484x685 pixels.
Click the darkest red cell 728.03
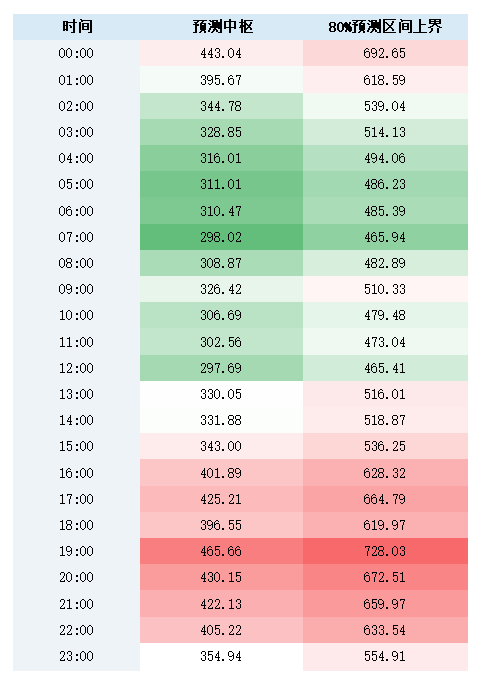(385, 551)
